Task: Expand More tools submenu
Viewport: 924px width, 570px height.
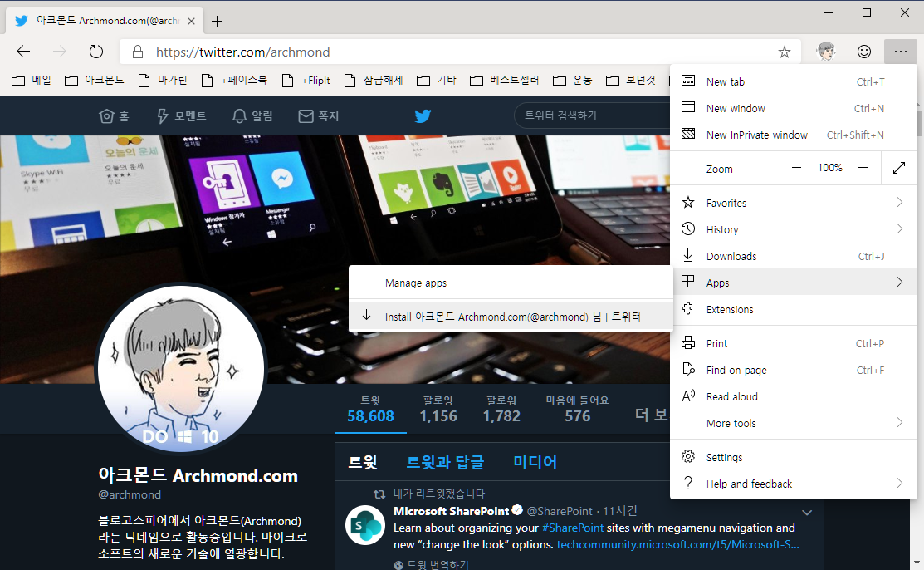Action: click(793, 423)
